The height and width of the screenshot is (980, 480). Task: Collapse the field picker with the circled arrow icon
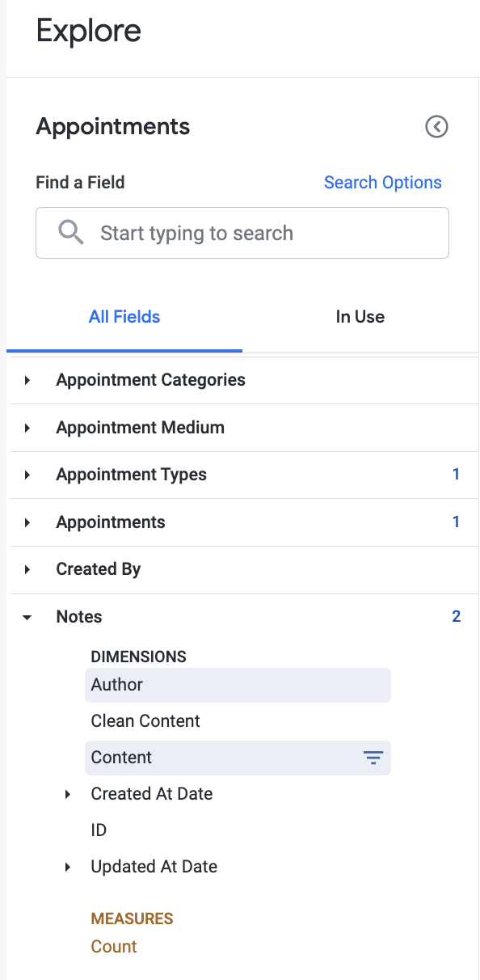tap(436, 127)
